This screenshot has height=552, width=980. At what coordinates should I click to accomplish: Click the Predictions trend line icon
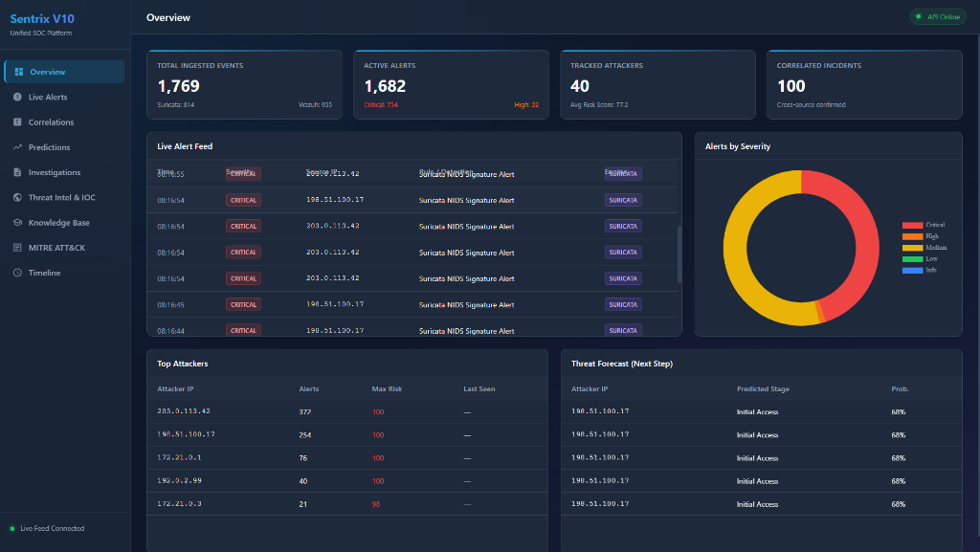click(17, 147)
